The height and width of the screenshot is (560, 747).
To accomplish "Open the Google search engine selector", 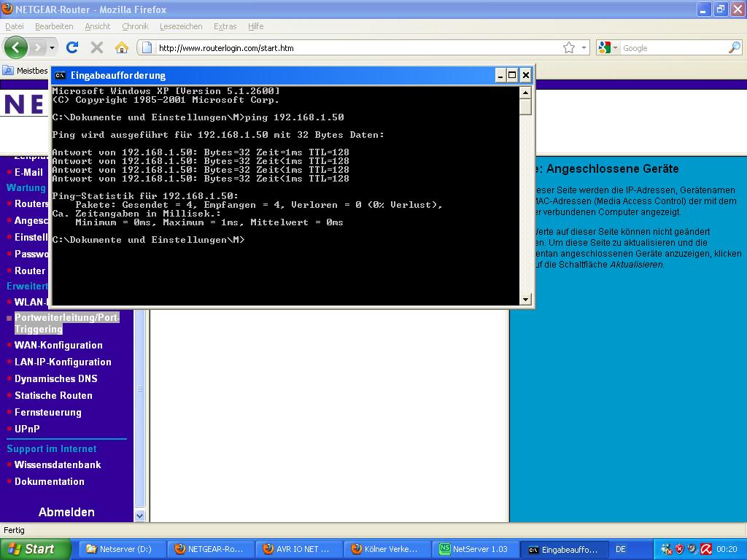I will (608, 47).
